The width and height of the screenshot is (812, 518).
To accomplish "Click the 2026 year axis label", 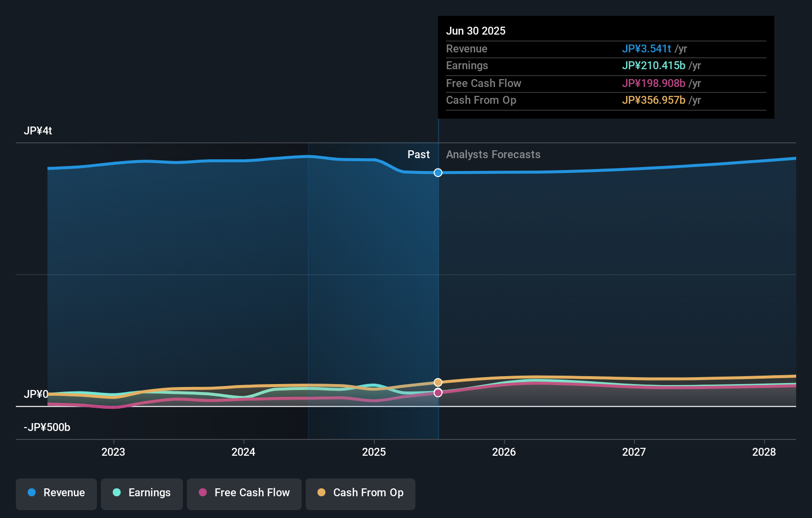I will pos(504,452).
